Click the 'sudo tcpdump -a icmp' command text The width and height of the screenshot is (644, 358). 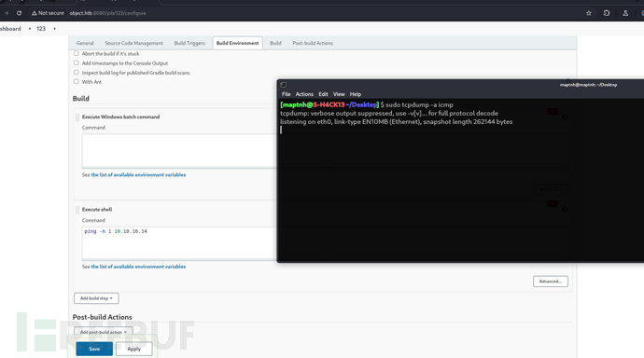[419, 105]
